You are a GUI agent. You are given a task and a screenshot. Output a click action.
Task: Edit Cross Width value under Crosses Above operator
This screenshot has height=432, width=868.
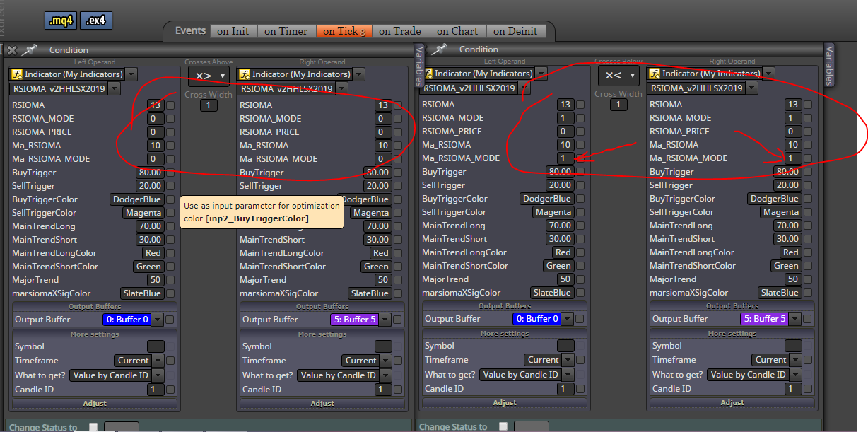coord(209,105)
